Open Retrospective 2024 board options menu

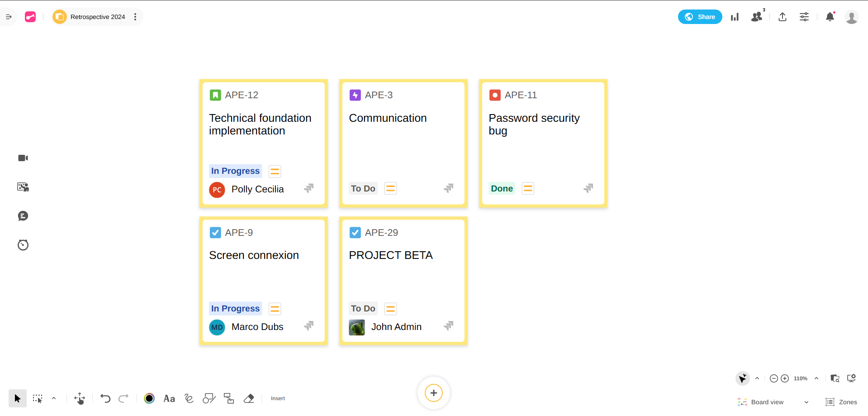(135, 17)
